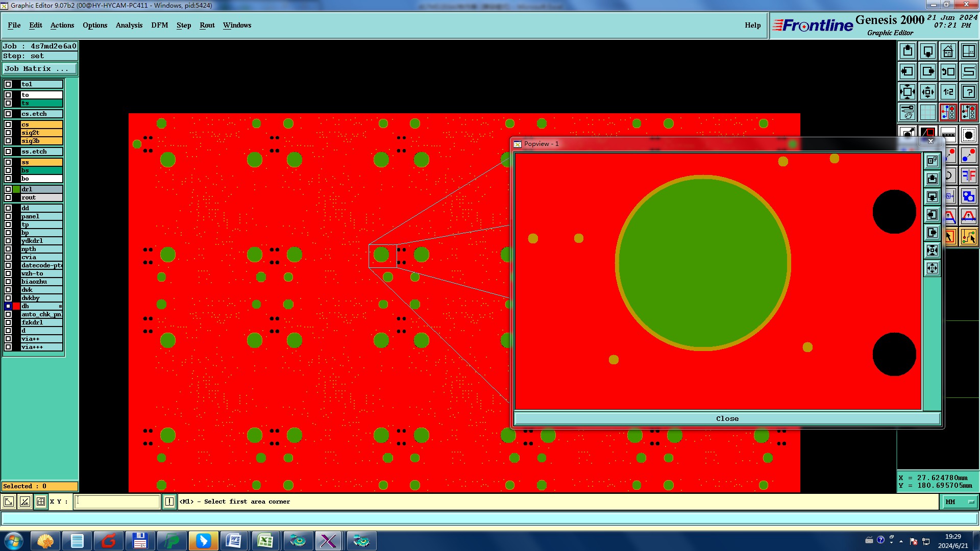The width and height of the screenshot is (980, 551).
Task: Click the pan right arrow icon
Action: click(928, 71)
